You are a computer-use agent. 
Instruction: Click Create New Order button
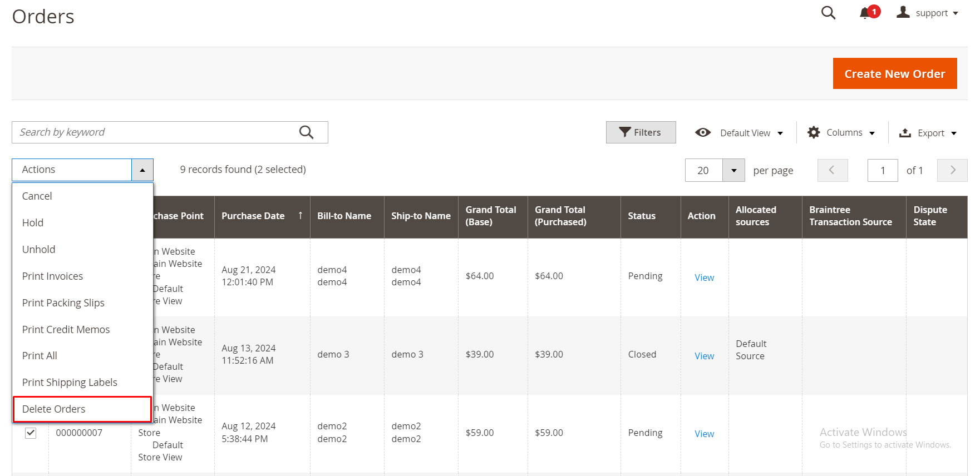point(894,73)
